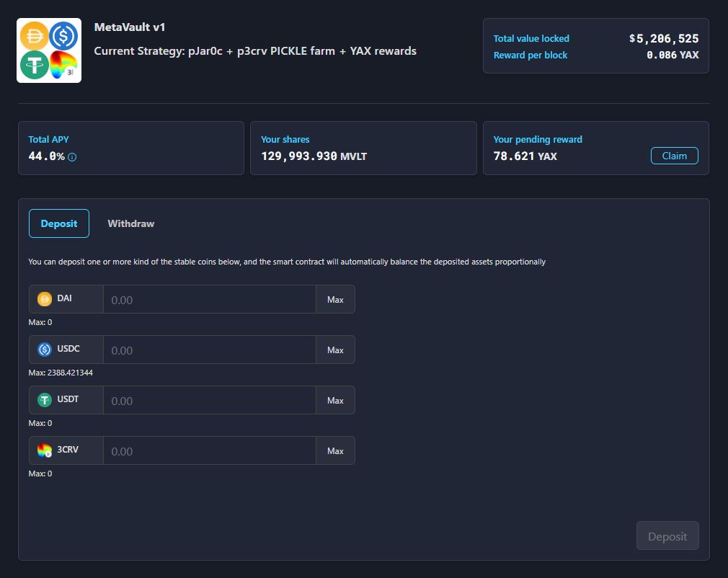Set USDT amount with its Max button
This screenshot has width=728, height=578.
click(x=335, y=400)
